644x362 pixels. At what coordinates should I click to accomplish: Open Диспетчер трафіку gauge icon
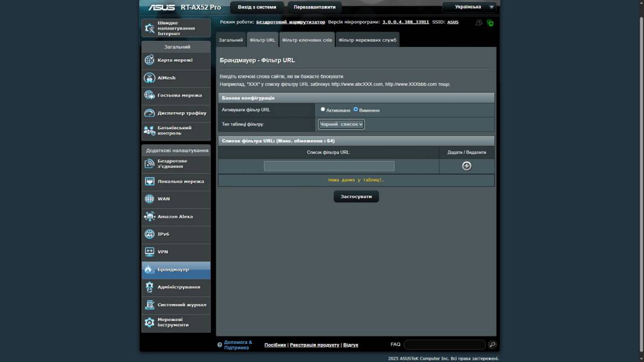pyautogui.click(x=149, y=113)
